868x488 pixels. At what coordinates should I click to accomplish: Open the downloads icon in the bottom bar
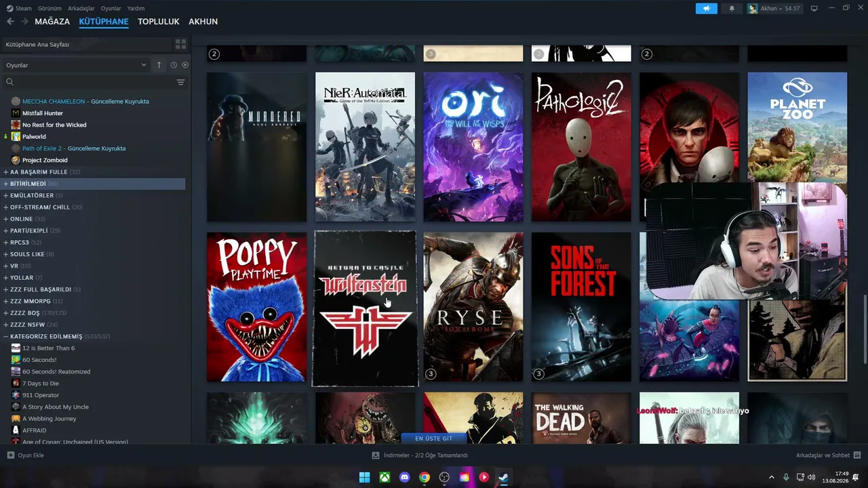[x=376, y=455]
